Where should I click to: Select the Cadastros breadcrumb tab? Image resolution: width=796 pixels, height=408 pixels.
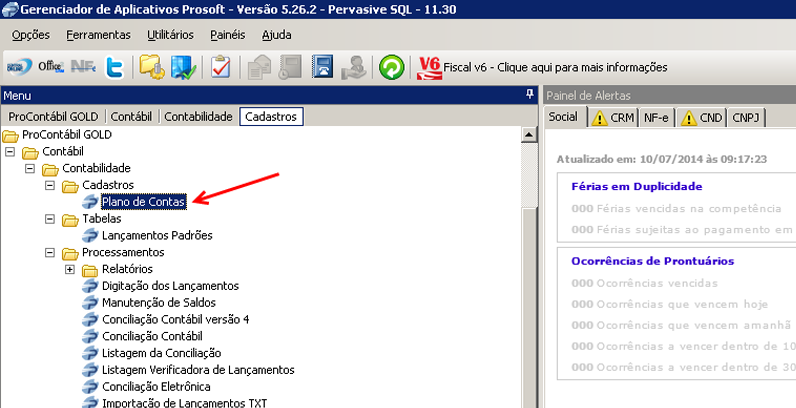pyautogui.click(x=271, y=117)
